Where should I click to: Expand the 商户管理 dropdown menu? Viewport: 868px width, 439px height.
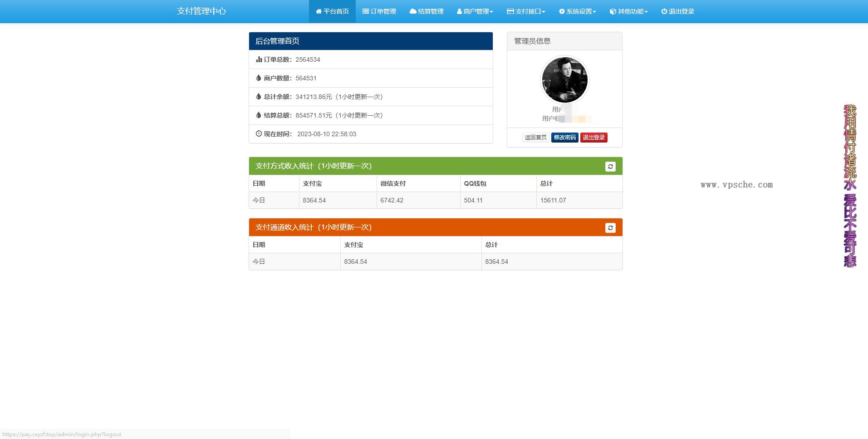coord(475,11)
